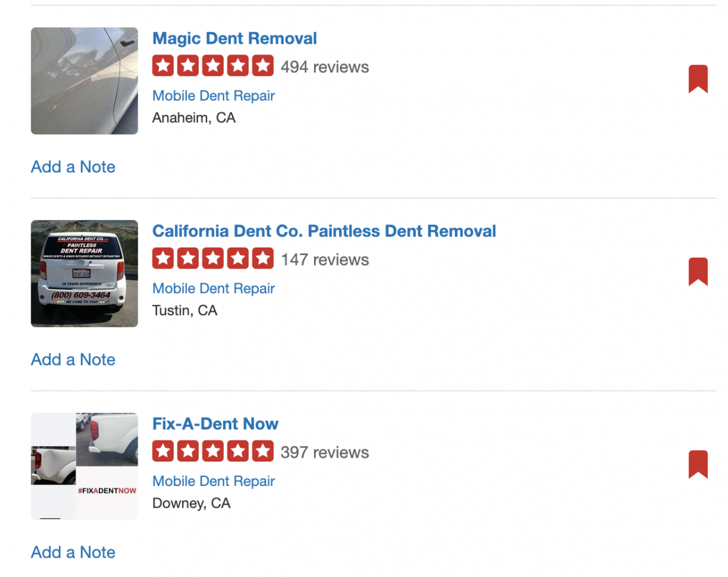This screenshot has width=728, height=577.
Task: Add a Note below Fix-A-Dent Now
Action: click(x=73, y=552)
